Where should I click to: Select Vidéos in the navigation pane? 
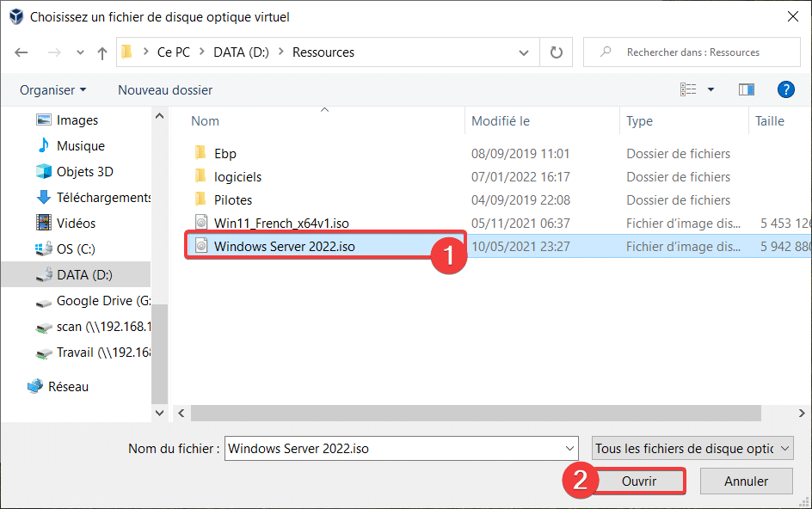76,224
